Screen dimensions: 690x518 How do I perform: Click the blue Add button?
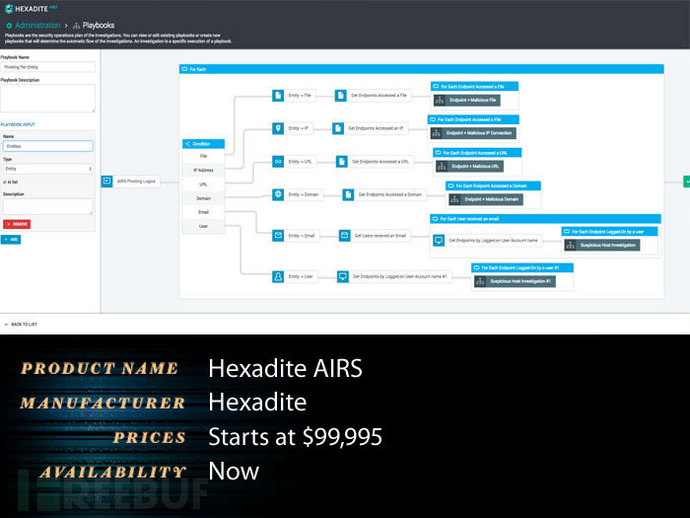point(11,239)
